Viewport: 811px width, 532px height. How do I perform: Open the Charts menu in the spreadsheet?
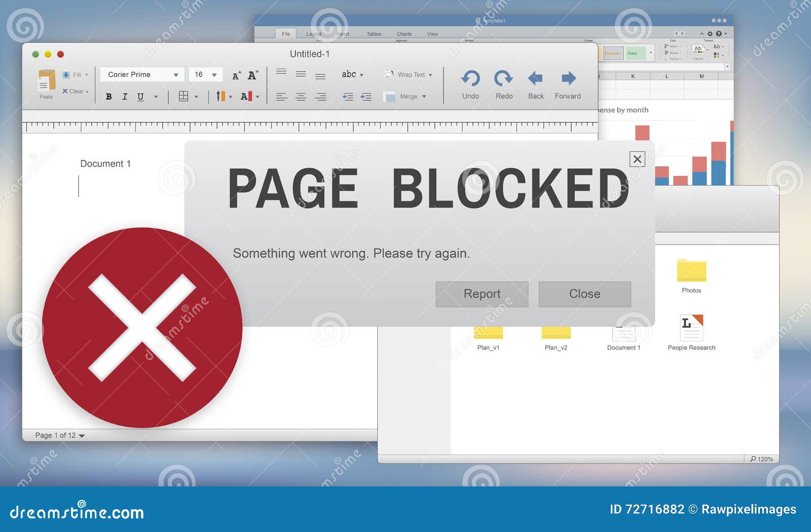(404, 33)
